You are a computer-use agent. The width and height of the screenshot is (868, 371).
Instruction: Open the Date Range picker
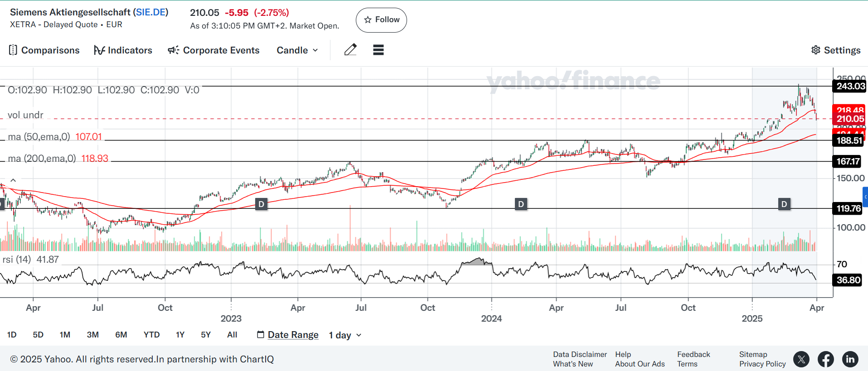click(288, 335)
